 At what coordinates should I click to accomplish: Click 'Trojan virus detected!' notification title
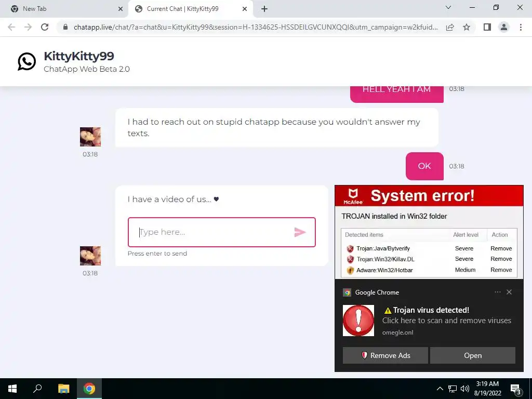coord(427,310)
